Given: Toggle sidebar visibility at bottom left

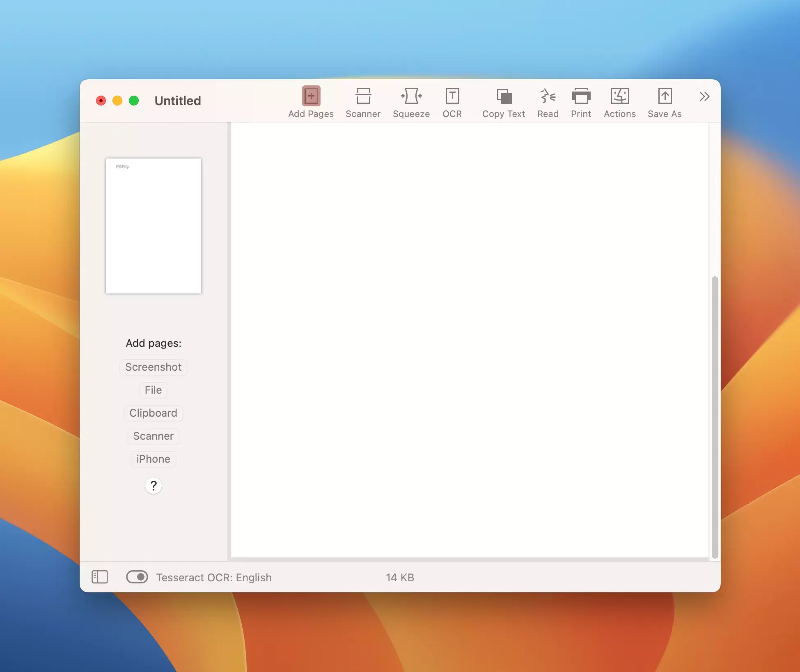Looking at the screenshot, I should point(100,577).
